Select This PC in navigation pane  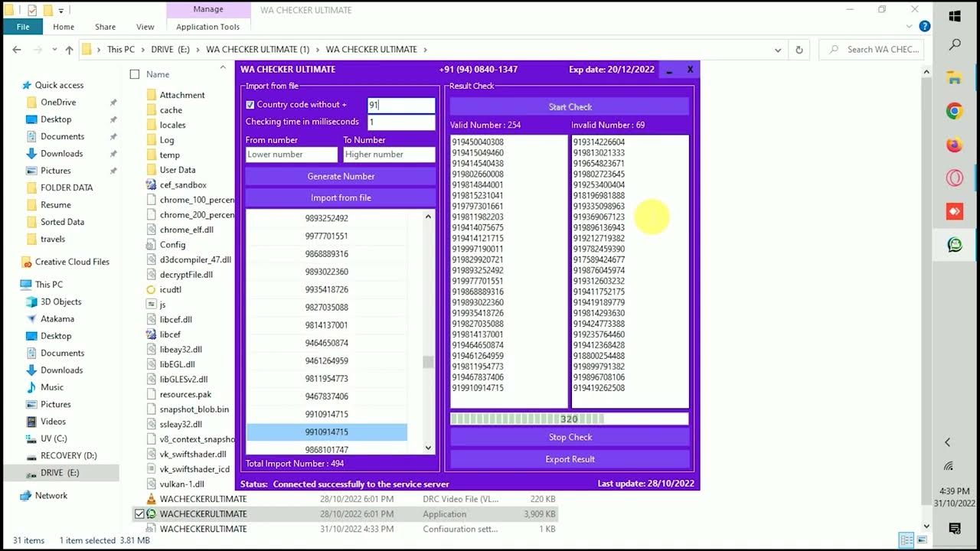[x=49, y=285]
